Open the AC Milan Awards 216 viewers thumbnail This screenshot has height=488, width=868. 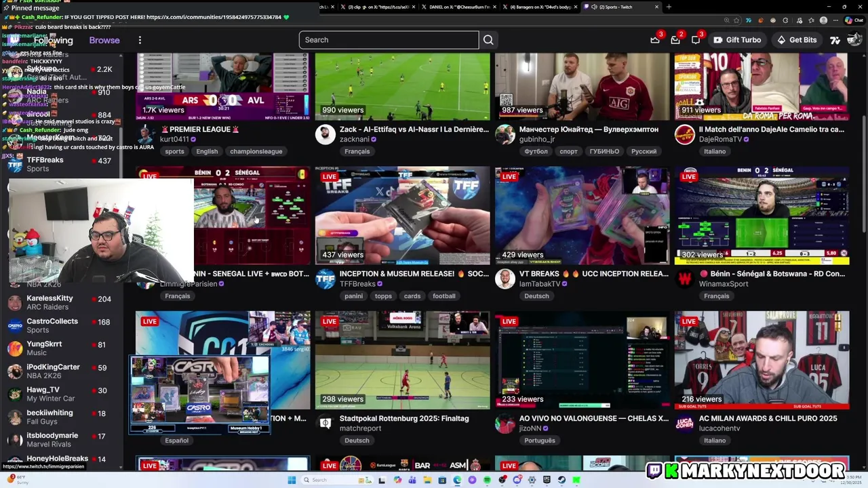click(762, 360)
